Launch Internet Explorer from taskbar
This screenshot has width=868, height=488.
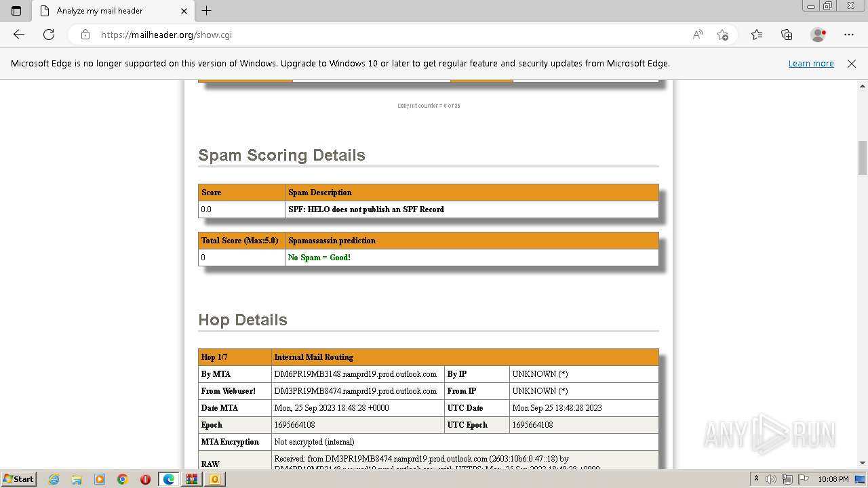pos(54,479)
